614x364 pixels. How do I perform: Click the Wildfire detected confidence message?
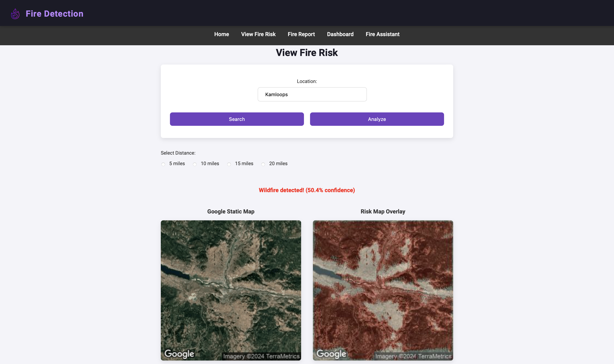pos(307,190)
